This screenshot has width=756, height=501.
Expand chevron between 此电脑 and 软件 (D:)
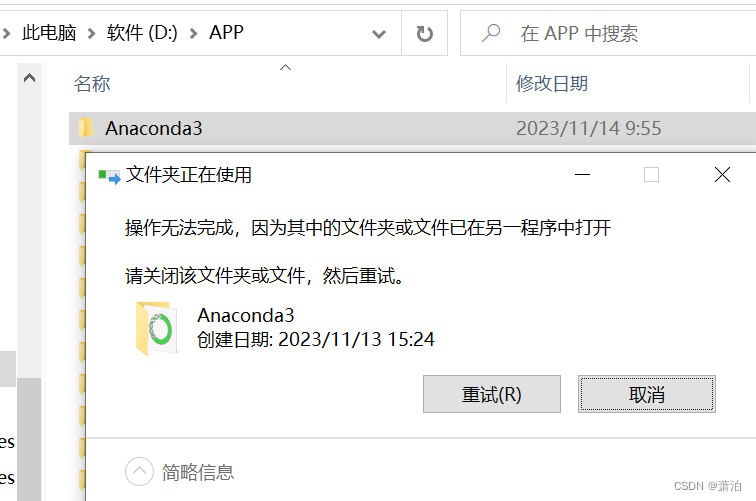click(91, 34)
